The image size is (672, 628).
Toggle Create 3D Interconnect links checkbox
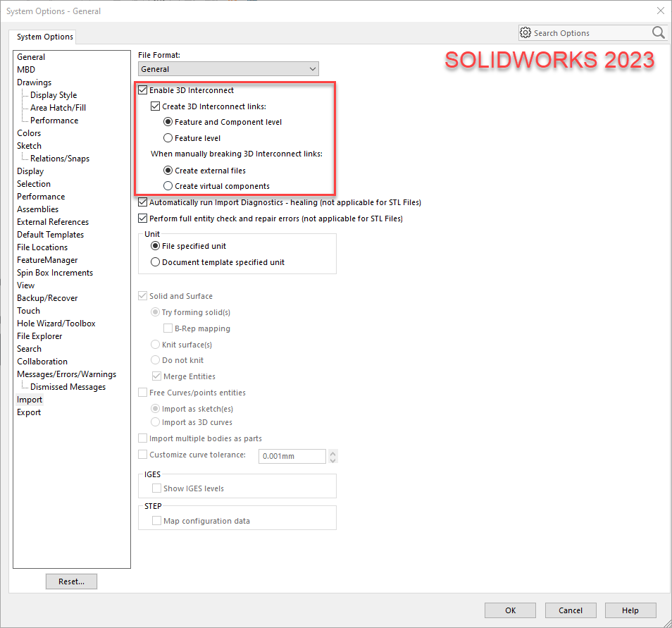[x=155, y=106]
